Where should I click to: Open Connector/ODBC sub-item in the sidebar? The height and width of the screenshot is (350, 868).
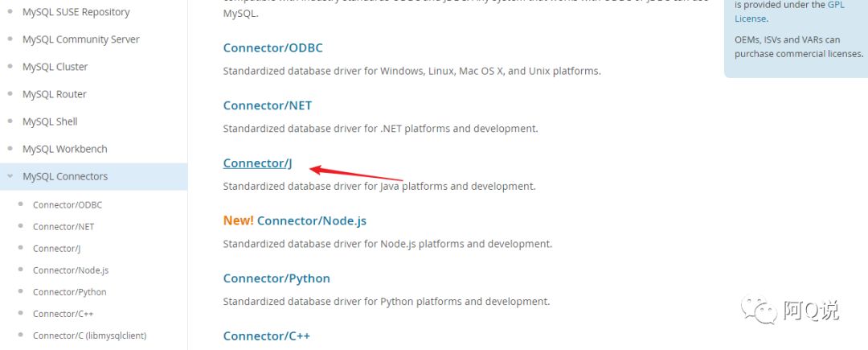pos(68,205)
